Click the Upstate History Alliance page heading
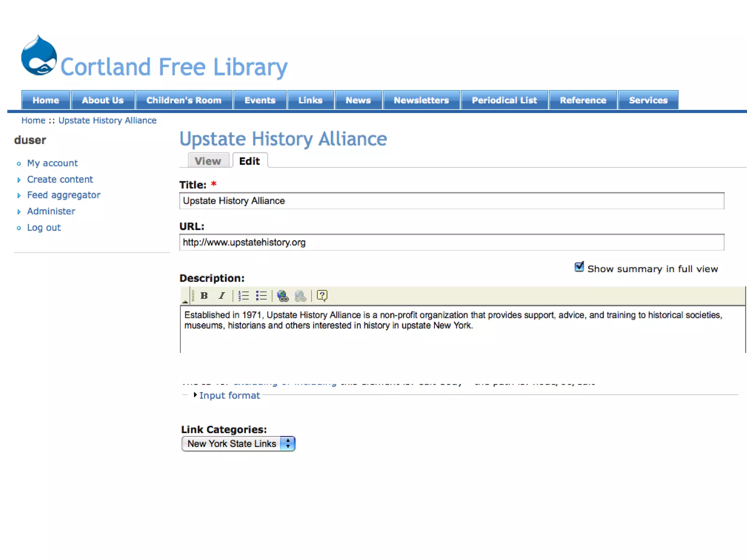Image resolution: width=747 pixels, height=560 pixels. click(283, 139)
